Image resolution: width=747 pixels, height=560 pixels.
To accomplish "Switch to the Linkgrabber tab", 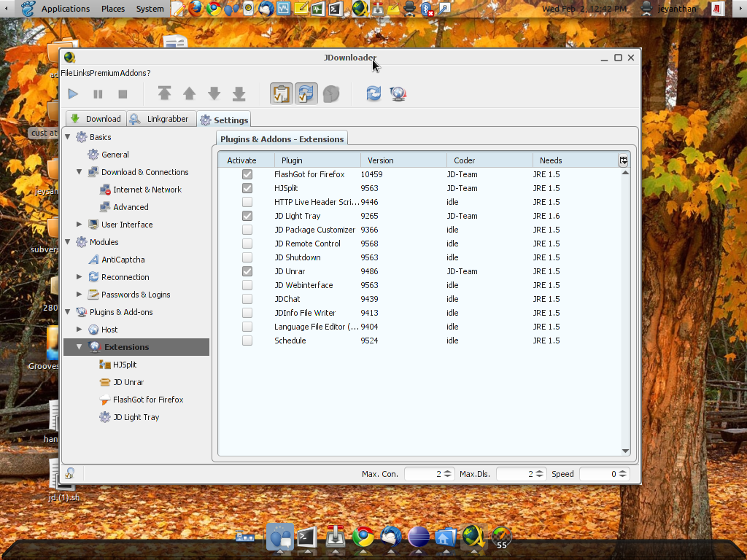I will 160,119.
